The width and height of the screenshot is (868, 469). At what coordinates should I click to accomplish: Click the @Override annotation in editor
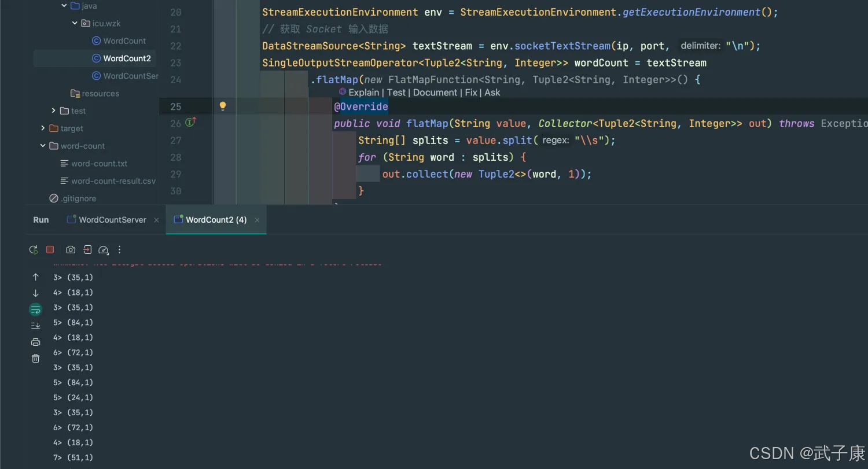point(361,106)
